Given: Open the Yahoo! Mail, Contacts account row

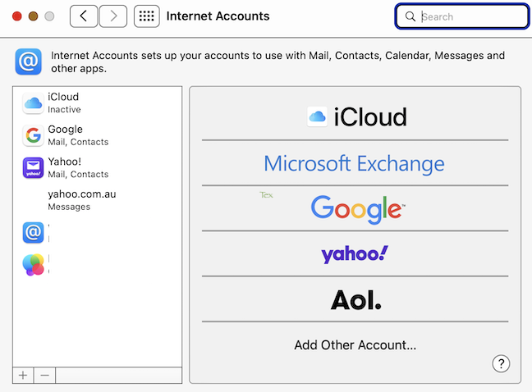Looking at the screenshot, I should point(98,168).
